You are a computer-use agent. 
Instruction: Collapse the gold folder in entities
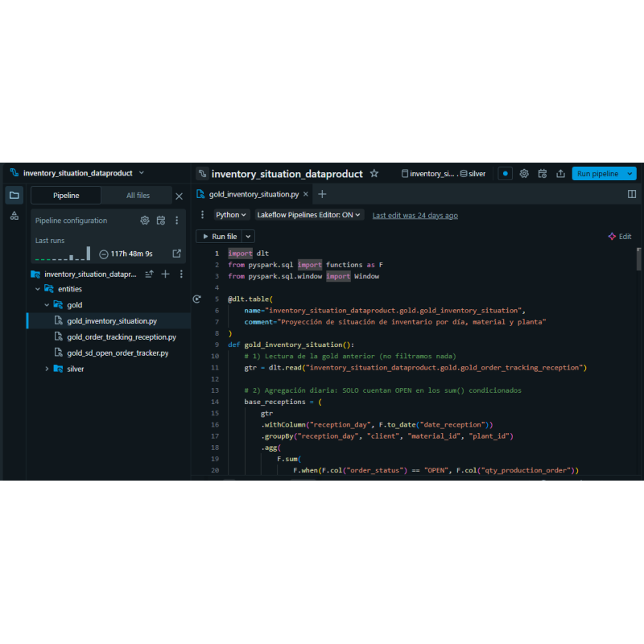click(x=47, y=304)
